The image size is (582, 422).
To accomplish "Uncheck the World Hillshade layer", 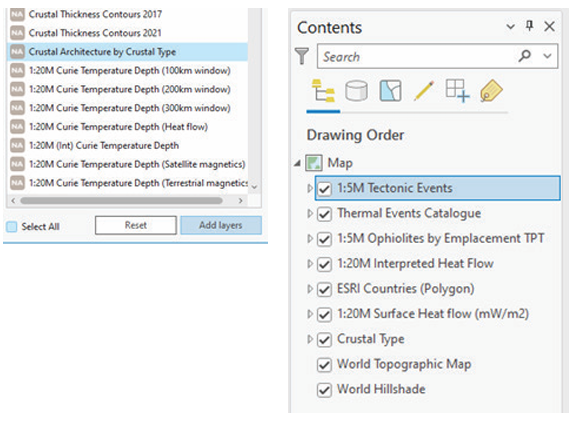I will 324,390.
